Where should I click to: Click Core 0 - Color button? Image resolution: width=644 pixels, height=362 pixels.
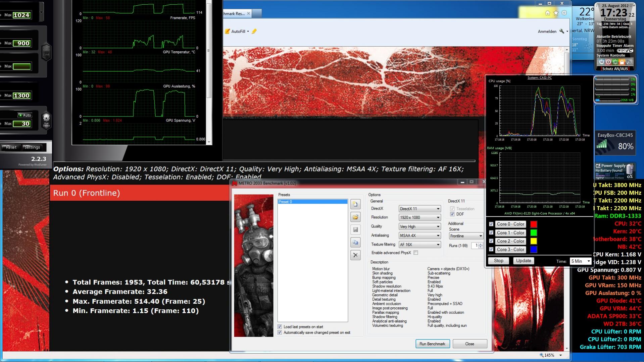(x=510, y=224)
